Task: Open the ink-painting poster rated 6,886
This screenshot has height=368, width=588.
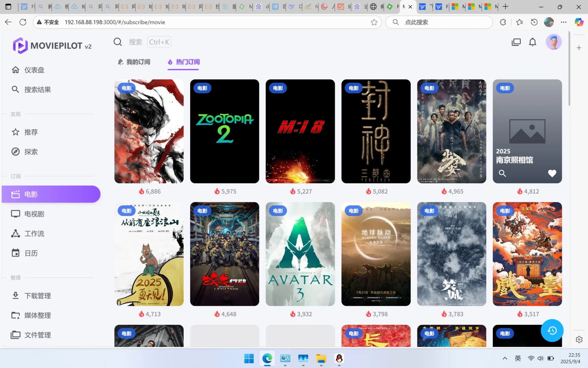Action: 149,131
